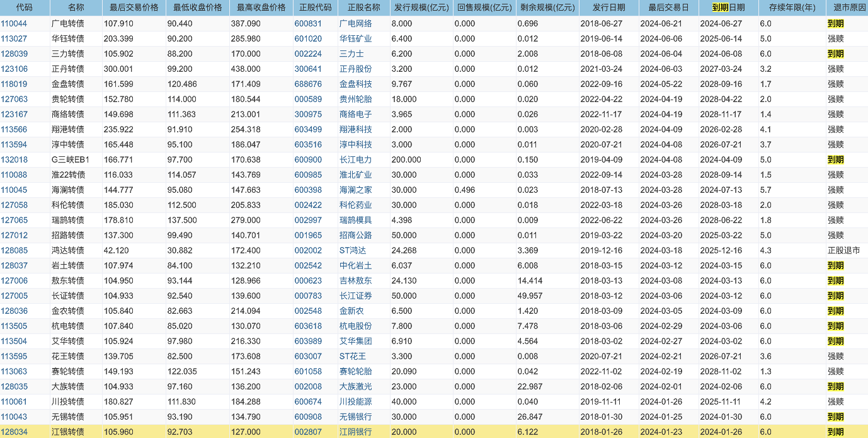Select the highlighted 江银转债 row name
The width and height of the screenshot is (868, 438).
point(67,432)
